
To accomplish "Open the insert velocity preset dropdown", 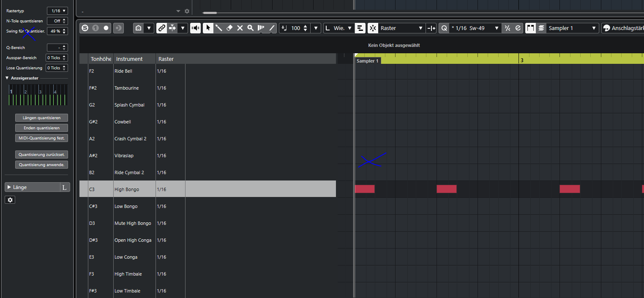I will [x=316, y=28].
